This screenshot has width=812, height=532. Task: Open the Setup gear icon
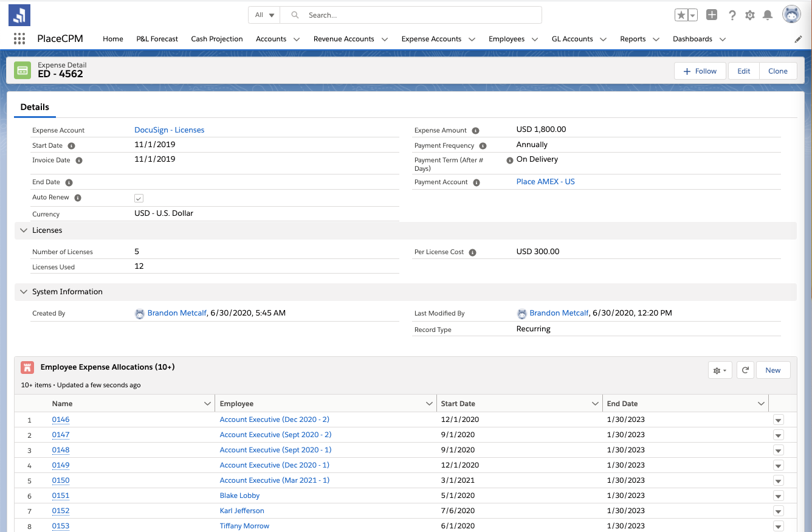(x=750, y=15)
